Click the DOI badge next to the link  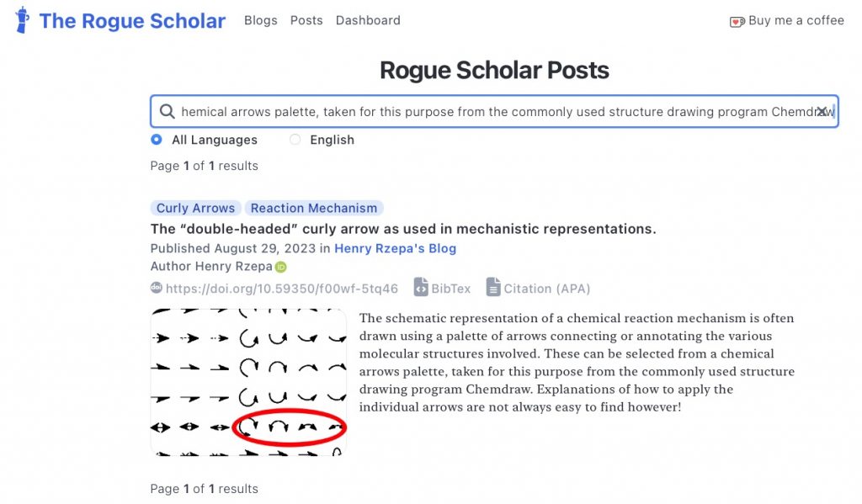[x=156, y=288]
